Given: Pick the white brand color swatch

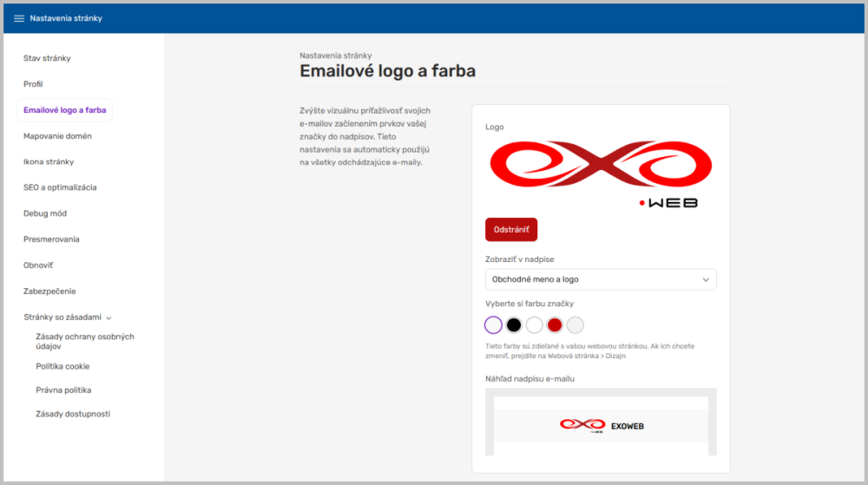Looking at the screenshot, I should click(x=534, y=325).
